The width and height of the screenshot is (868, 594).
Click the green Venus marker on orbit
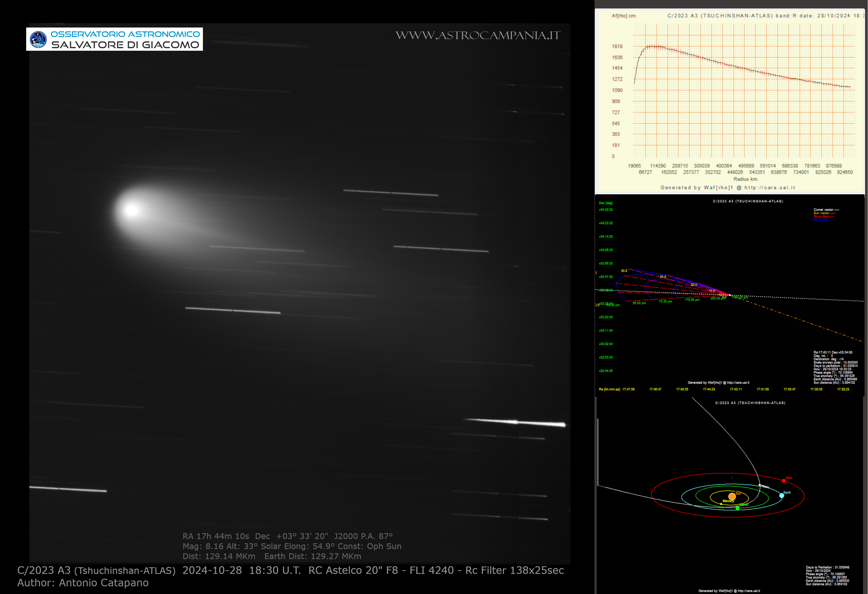737,508
